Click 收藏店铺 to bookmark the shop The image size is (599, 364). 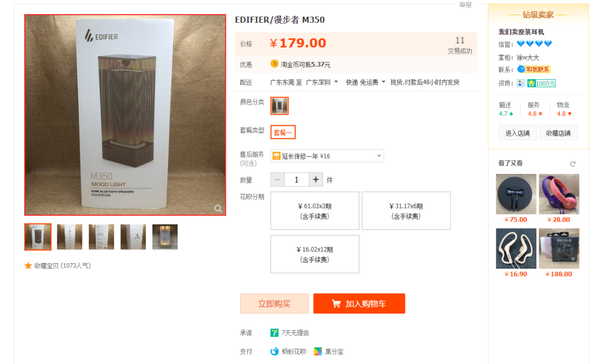pos(558,133)
